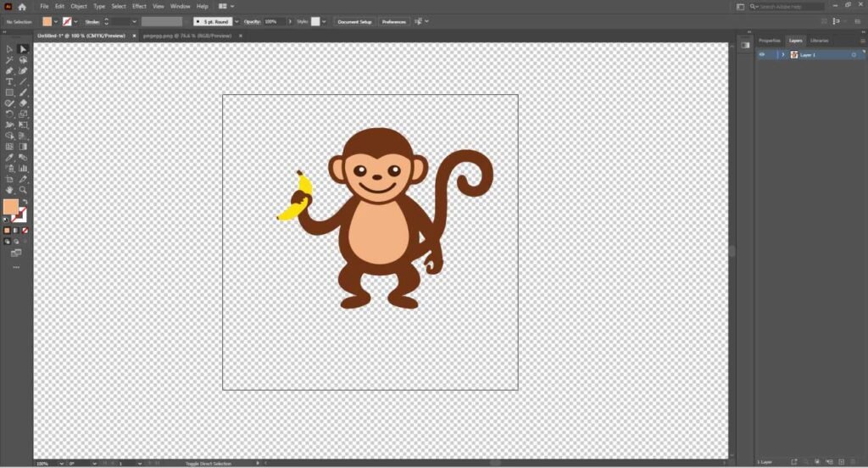Click the large Fill color swatch in toolbar
The image size is (868, 468).
click(10, 207)
